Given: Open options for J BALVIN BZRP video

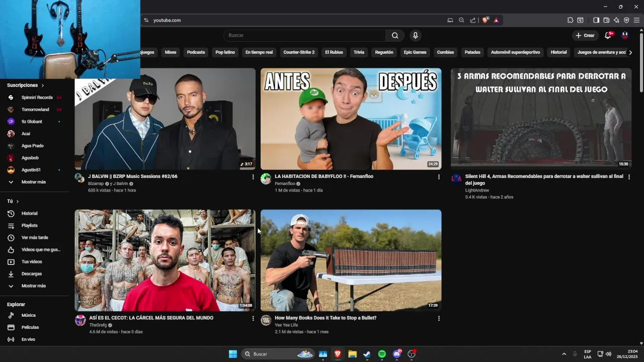Looking at the screenshot, I should (x=253, y=177).
